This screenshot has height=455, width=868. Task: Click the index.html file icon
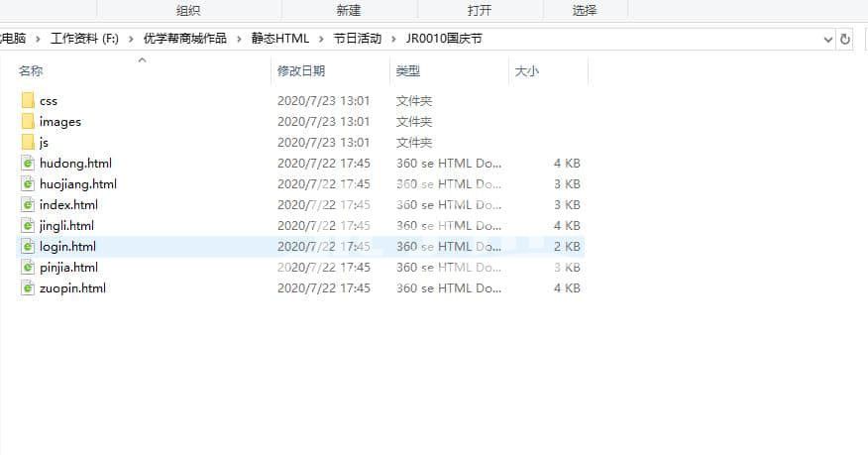28,205
